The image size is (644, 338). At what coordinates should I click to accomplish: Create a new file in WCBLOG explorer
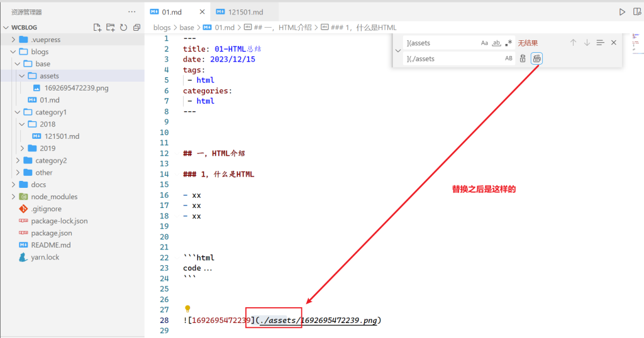tap(97, 28)
